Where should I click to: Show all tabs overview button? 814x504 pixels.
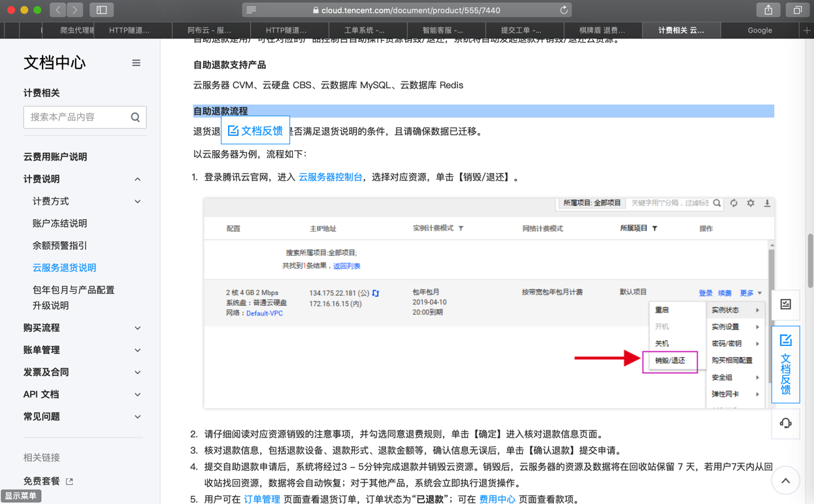(798, 10)
